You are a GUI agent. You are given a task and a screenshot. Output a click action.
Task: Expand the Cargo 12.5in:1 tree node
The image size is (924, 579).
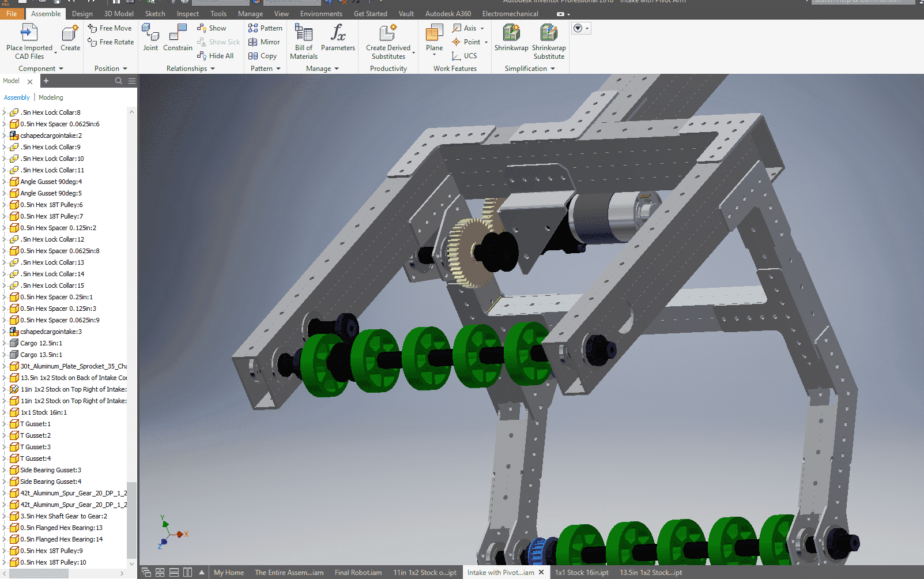(x=5, y=343)
